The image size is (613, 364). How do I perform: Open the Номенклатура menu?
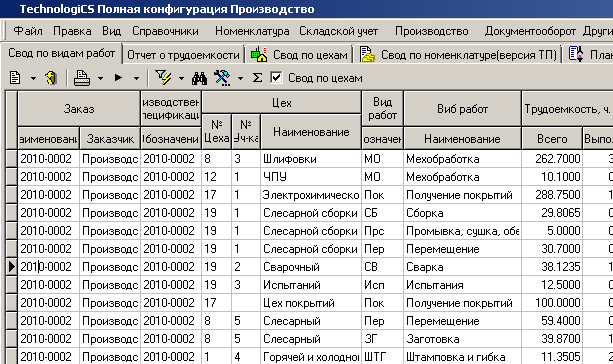252,31
